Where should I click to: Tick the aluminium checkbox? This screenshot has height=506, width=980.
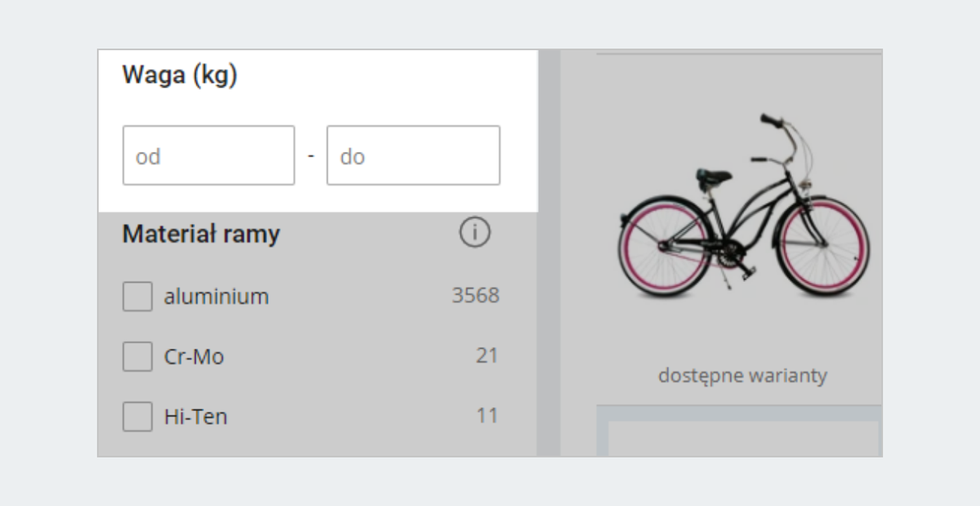[137, 296]
